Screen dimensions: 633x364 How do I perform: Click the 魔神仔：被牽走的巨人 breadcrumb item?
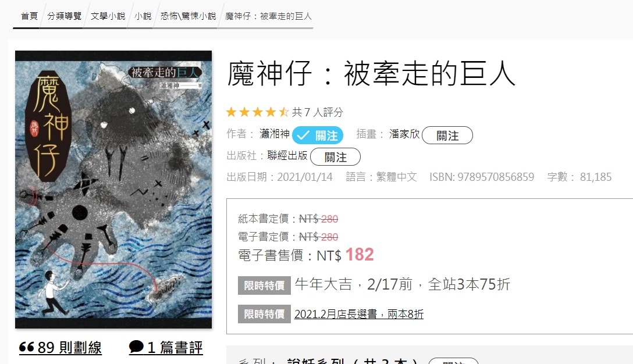(268, 16)
